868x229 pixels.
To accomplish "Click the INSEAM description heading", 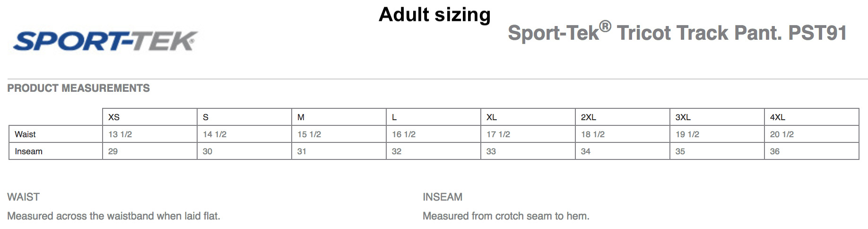I will click(x=443, y=197).
